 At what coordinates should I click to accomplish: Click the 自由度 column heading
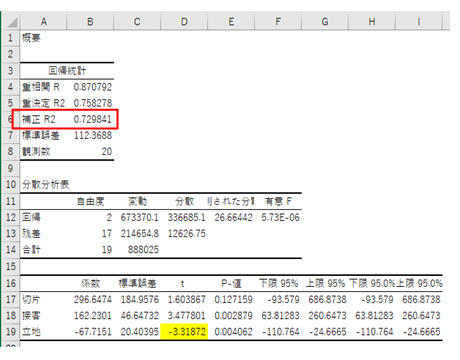pos(90,201)
